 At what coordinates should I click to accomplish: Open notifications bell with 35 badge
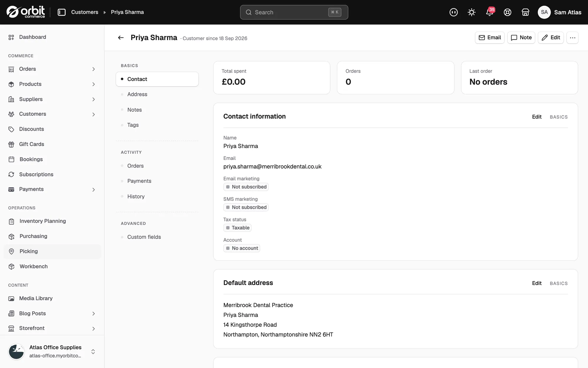[x=490, y=12]
